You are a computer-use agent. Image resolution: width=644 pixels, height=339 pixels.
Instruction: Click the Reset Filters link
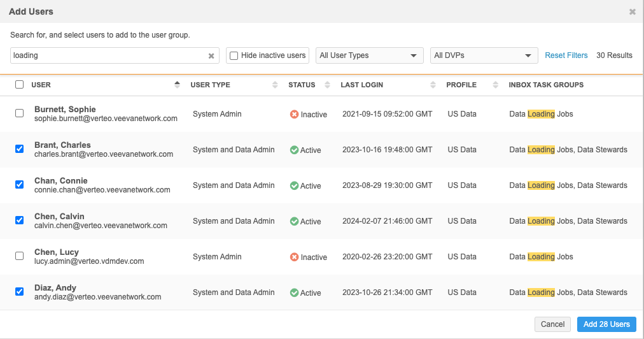566,55
